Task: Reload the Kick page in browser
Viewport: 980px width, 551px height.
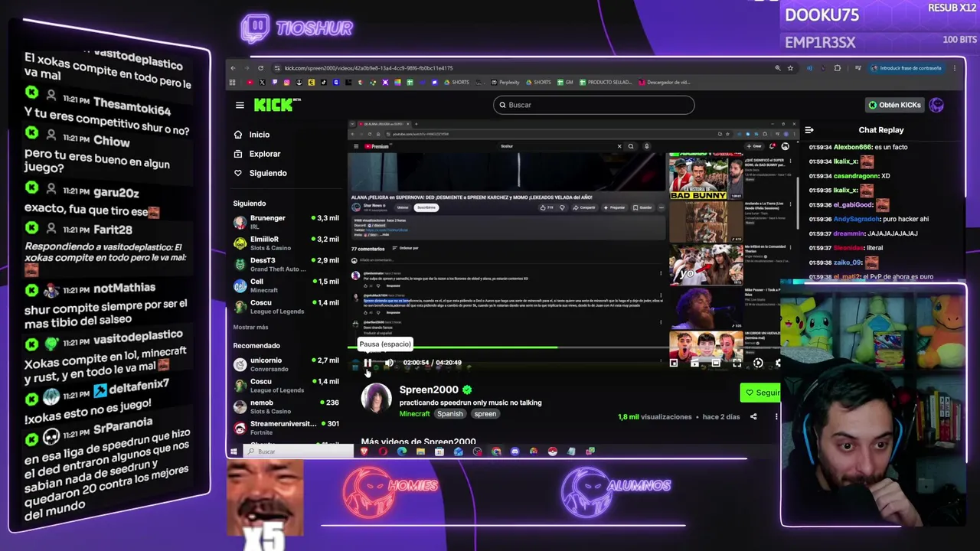Action: pyautogui.click(x=261, y=68)
